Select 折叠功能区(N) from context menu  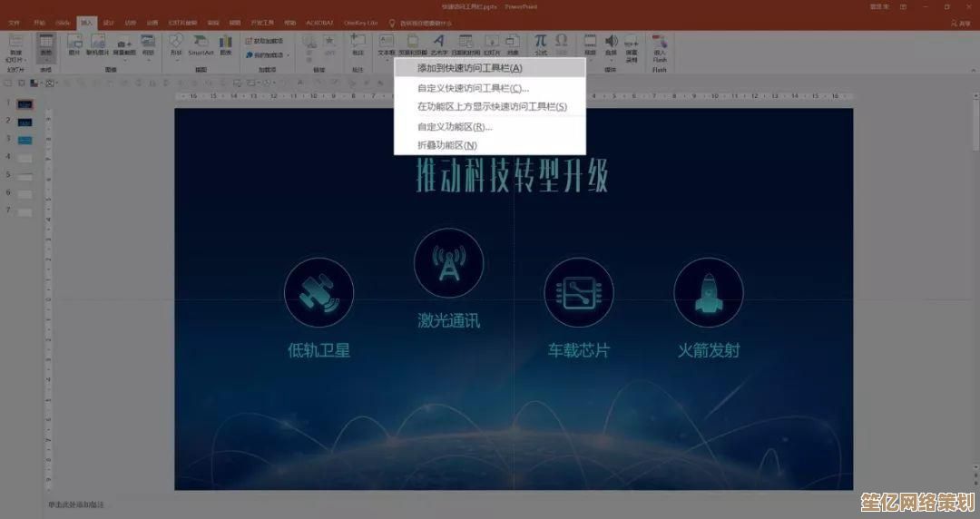click(446, 145)
